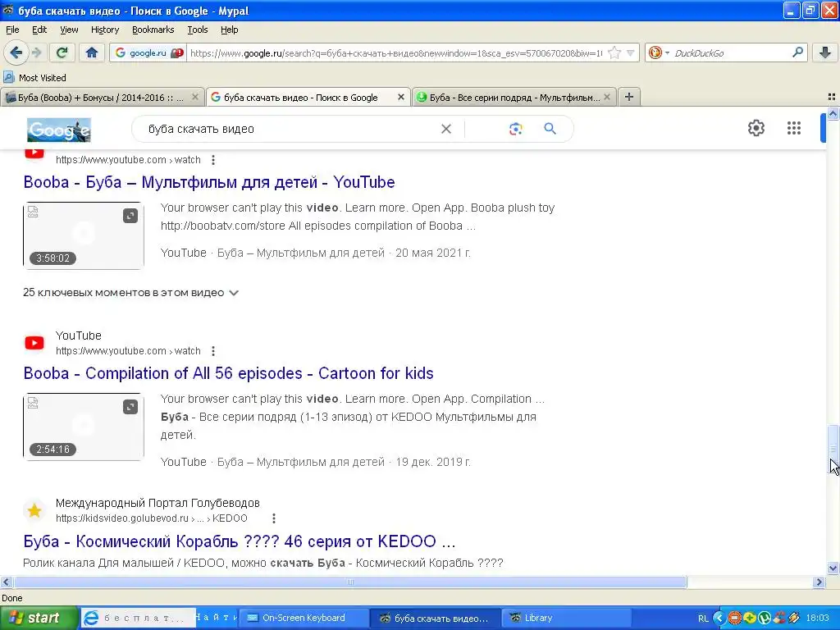
Task: Submit Google search with magnifier icon
Action: point(550,129)
